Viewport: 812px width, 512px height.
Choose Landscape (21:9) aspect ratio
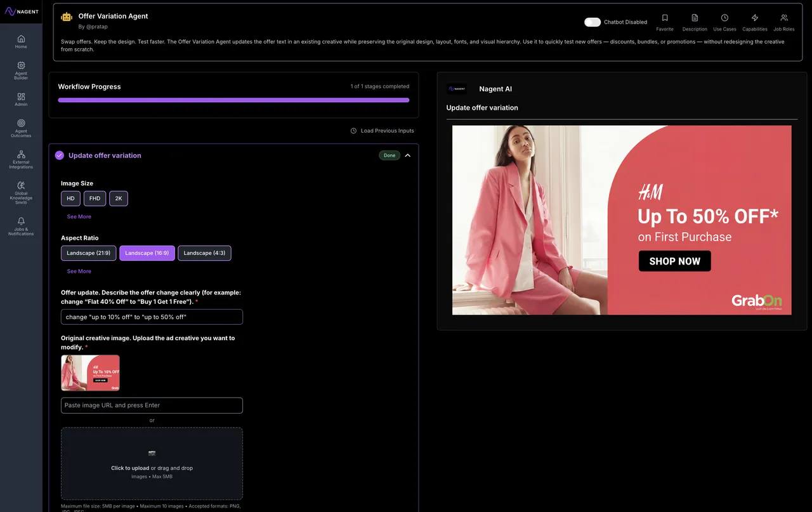[89, 253]
